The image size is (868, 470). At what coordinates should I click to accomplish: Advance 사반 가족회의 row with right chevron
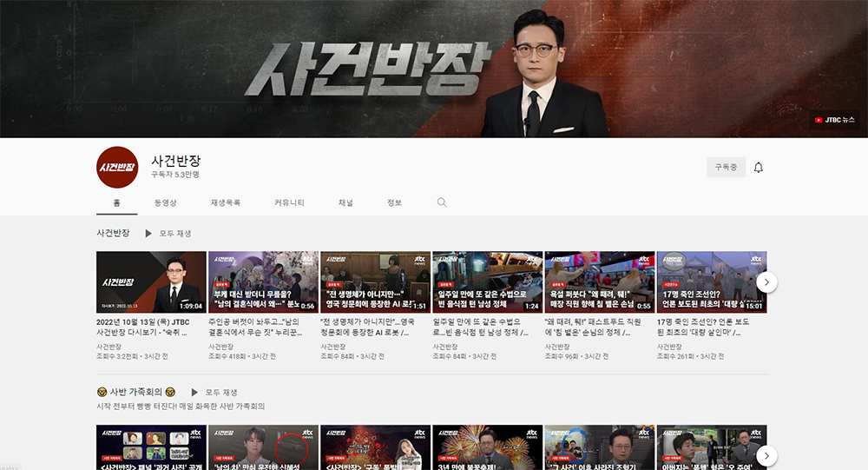tap(766, 456)
